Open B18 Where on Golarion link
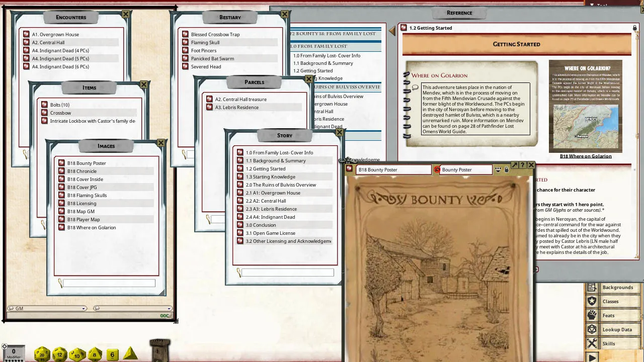The width and height of the screenshot is (644, 362). point(586,156)
